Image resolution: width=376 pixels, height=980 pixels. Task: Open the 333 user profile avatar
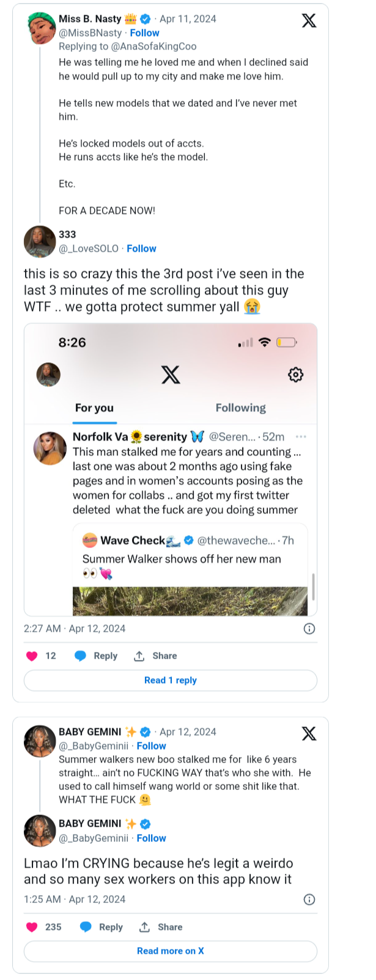tap(40, 241)
